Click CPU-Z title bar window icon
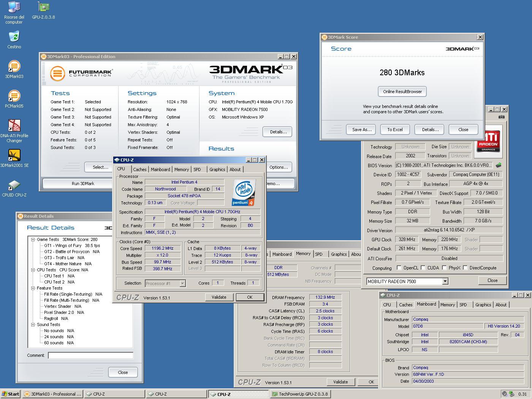Image resolution: width=532 pixels, height=399 pixels. point(117,160)
